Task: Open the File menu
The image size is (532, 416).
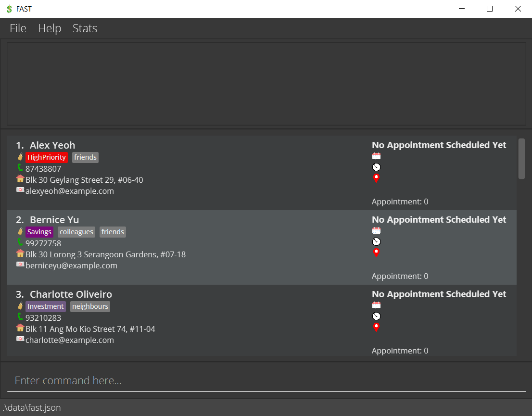Action: tap(18, 28)
